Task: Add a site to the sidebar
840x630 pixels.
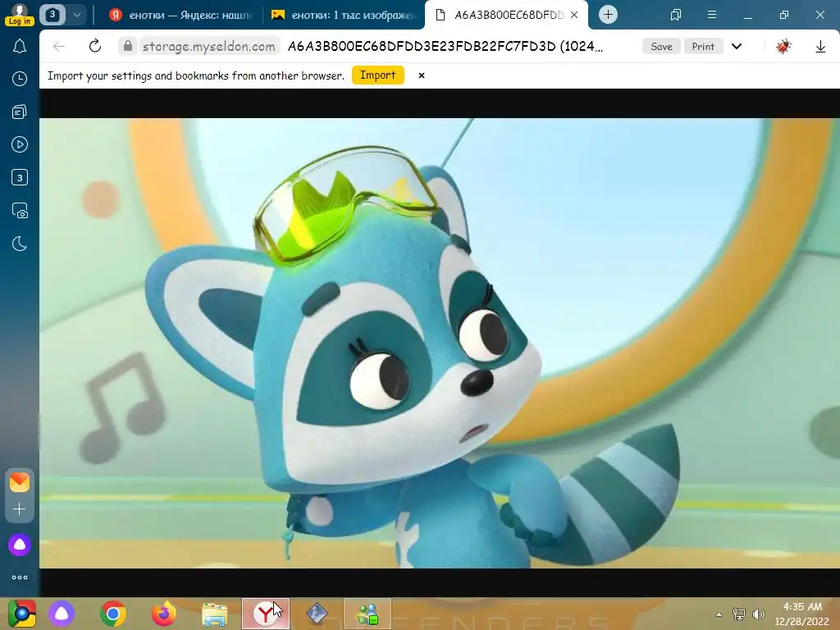Action: point(20,509)
